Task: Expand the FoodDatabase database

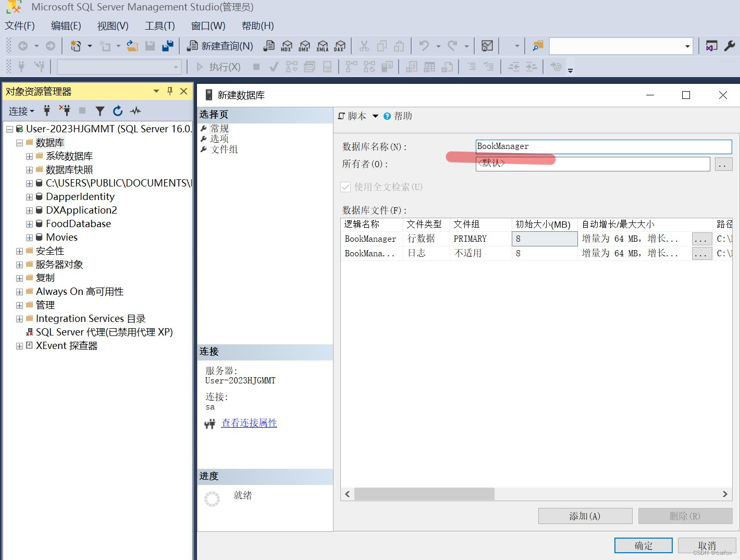Action: (x=29, y=224)
